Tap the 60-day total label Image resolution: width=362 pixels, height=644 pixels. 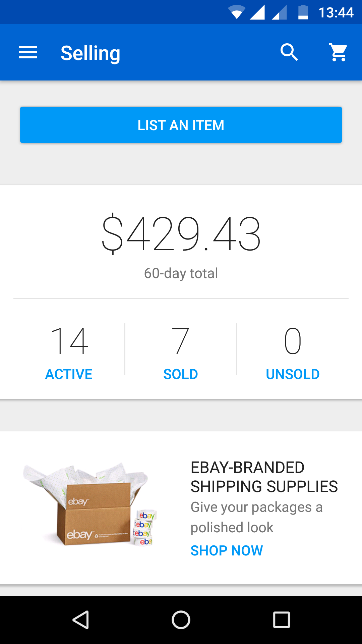(181, 273)
